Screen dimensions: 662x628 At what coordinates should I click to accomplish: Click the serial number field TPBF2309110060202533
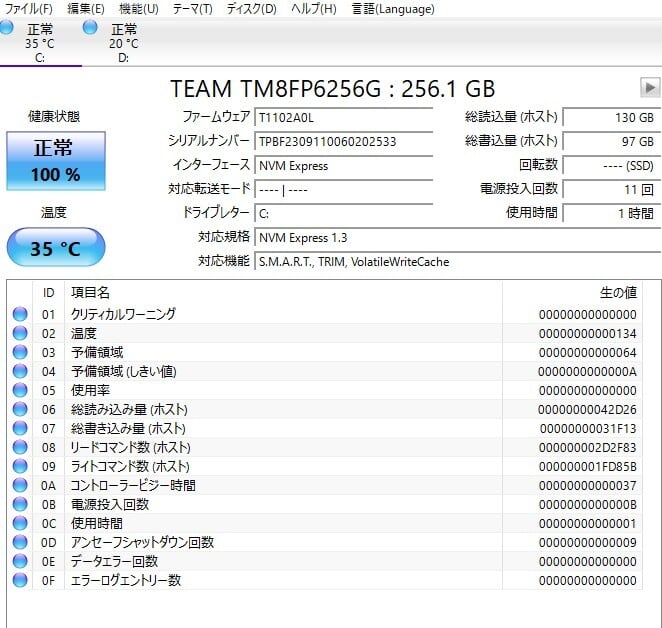click(344, 141)
